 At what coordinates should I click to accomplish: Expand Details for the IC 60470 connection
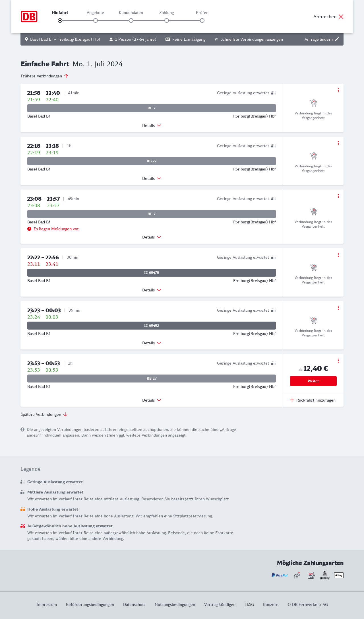click(x=152, y=290)
